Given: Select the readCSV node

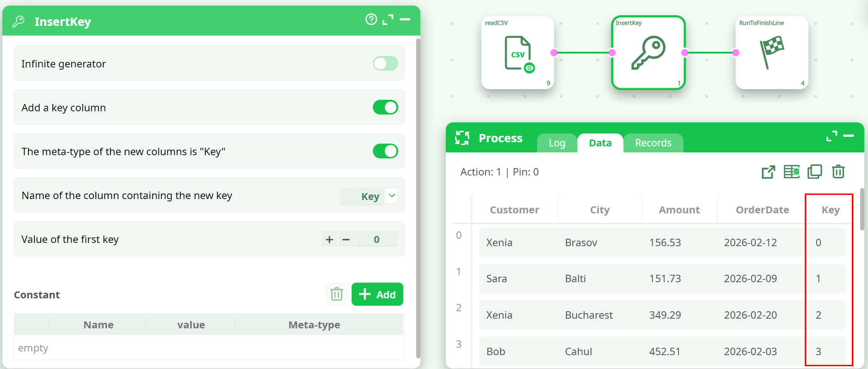Looking at the screenshot, I should (517, 53).
